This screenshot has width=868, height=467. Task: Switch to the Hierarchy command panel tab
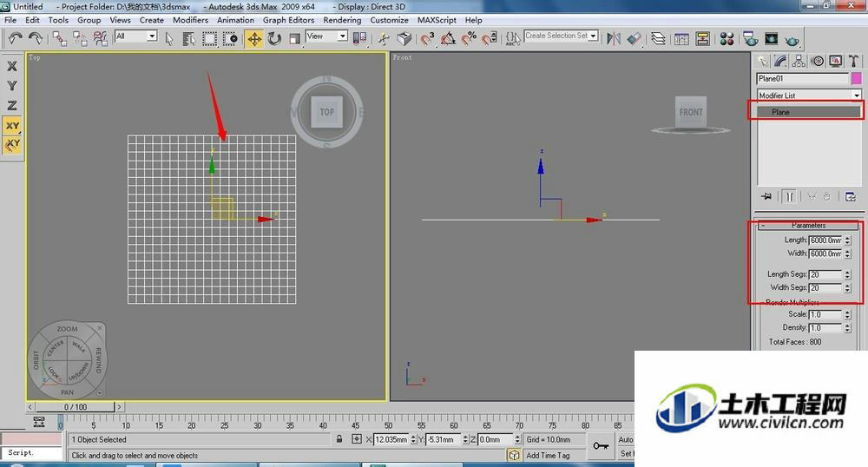(x=799, y=61)
